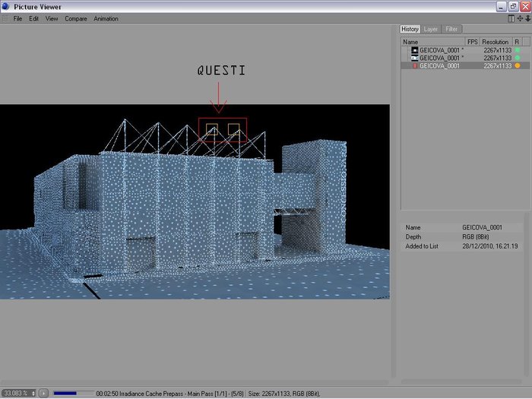Viewport: 532px width, 399px height.
Task: Click the R column header
Action: (x=517, y=42)
